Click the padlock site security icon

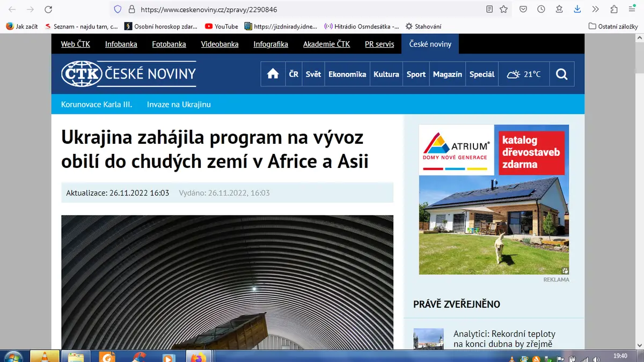point(131,9)
